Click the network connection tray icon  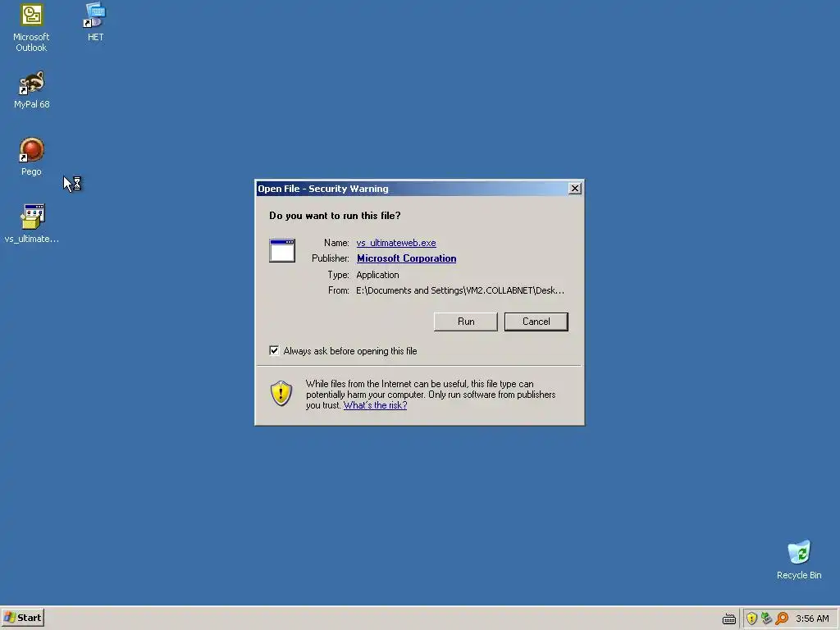pyautogui.click(x=767, y=619)
